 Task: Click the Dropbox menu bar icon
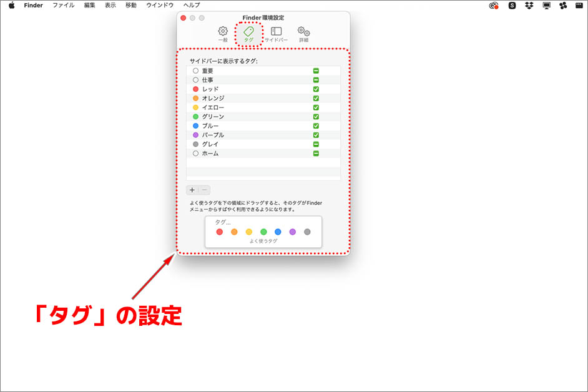click(x=529, y=5)
